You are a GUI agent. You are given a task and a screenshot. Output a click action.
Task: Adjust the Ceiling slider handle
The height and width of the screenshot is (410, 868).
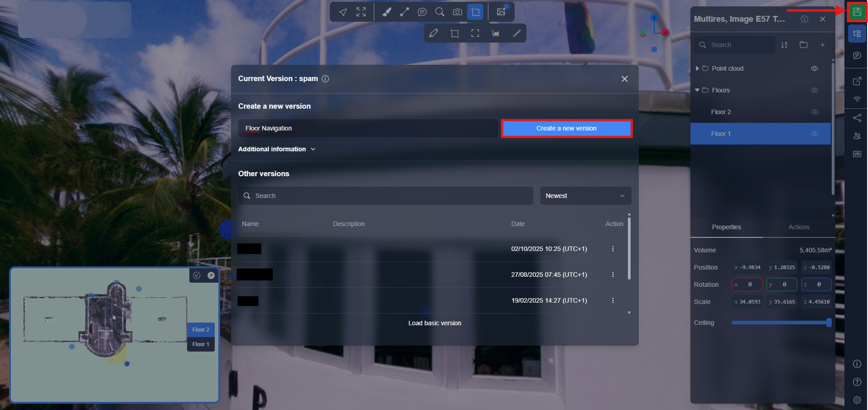click(x=829, y=323)
